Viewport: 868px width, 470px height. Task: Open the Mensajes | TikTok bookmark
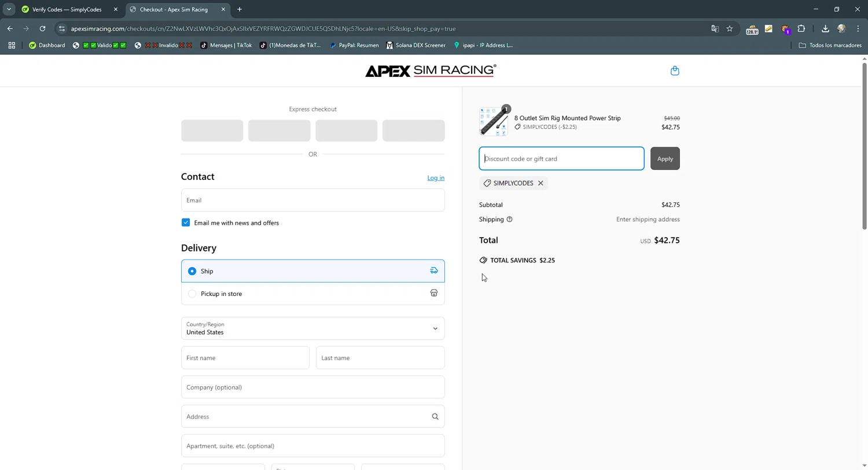click(x=226, y=45)
